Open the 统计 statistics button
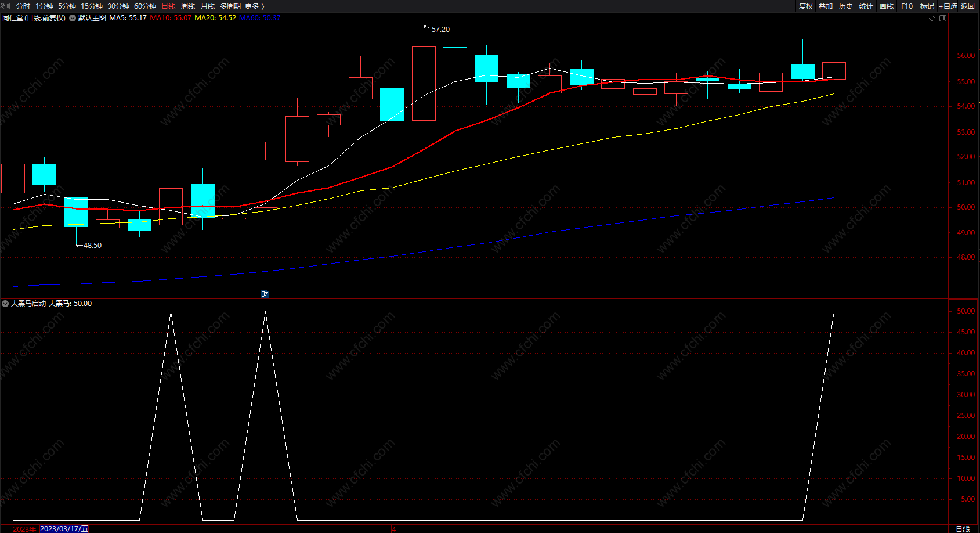The height and width of the screenshot is (533, 980). click(x=866, y=6)
